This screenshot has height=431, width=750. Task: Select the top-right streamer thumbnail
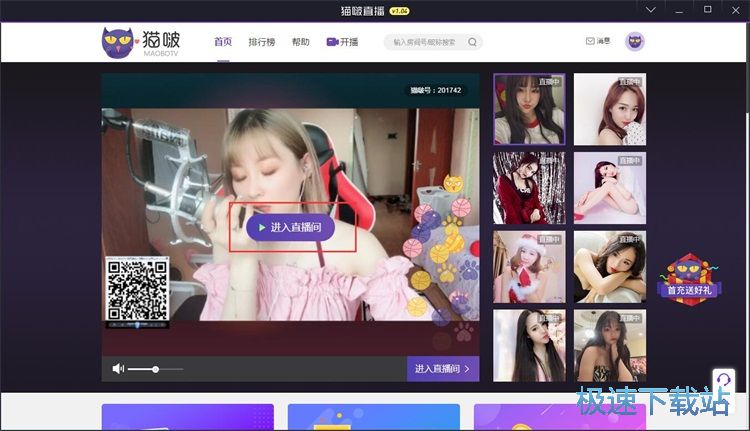[609, 109]
